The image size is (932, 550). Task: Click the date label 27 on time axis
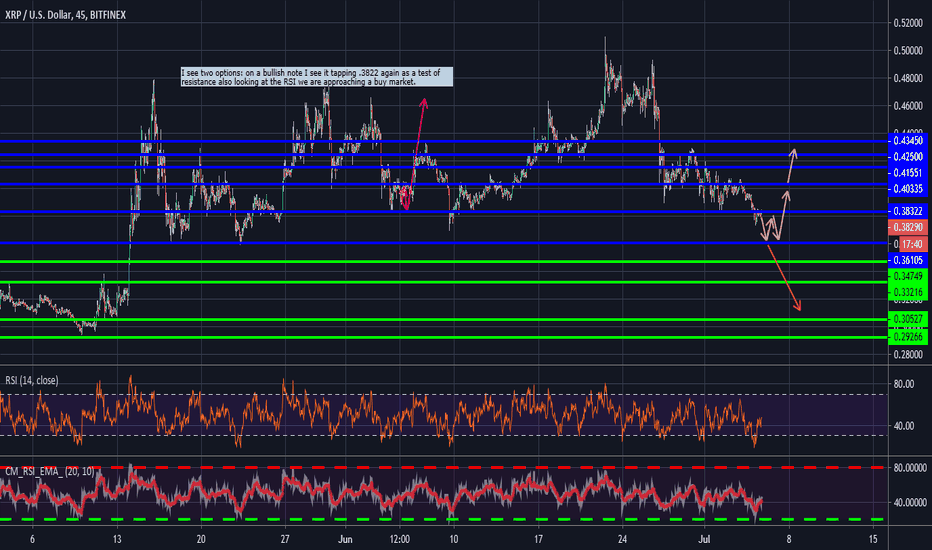click(285, 539)
